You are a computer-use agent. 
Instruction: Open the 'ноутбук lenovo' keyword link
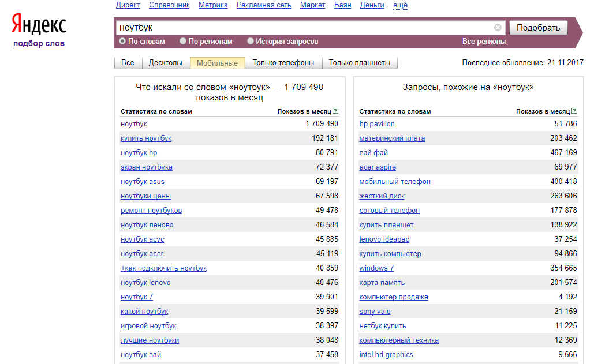(x=145, y=282)
